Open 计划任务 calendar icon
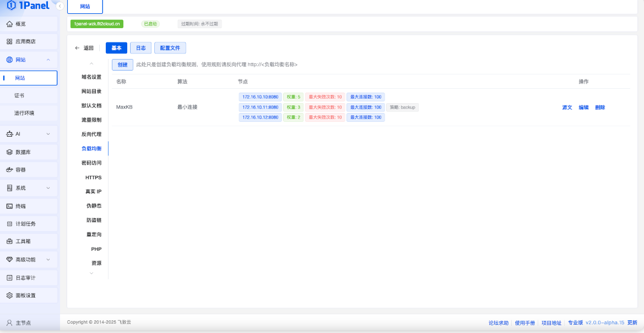644x333 pixels. coord(9,224)
